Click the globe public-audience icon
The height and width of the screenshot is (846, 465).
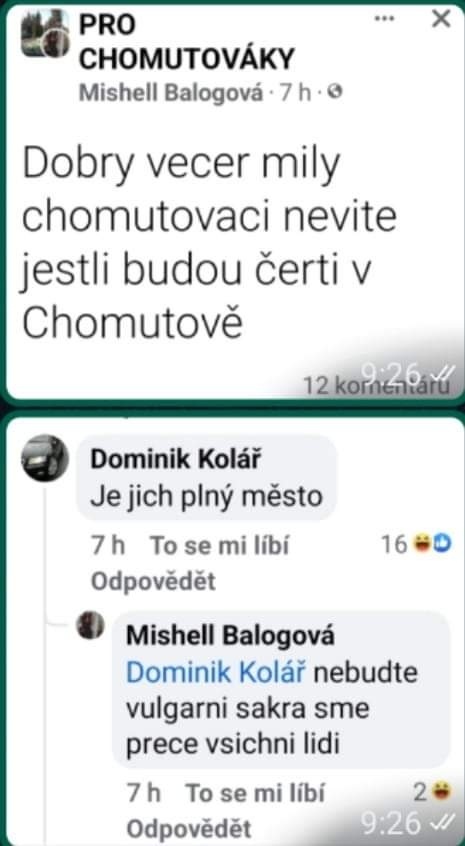[335, 93]
